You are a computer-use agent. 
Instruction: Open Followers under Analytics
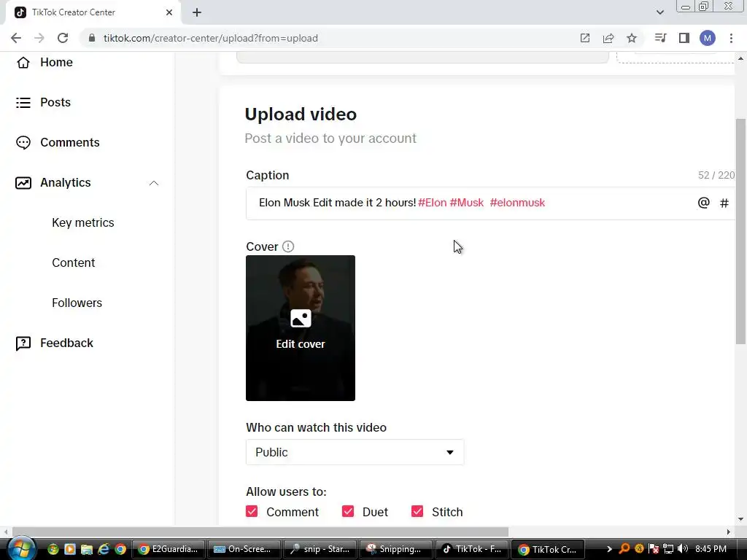coord(77,303)
